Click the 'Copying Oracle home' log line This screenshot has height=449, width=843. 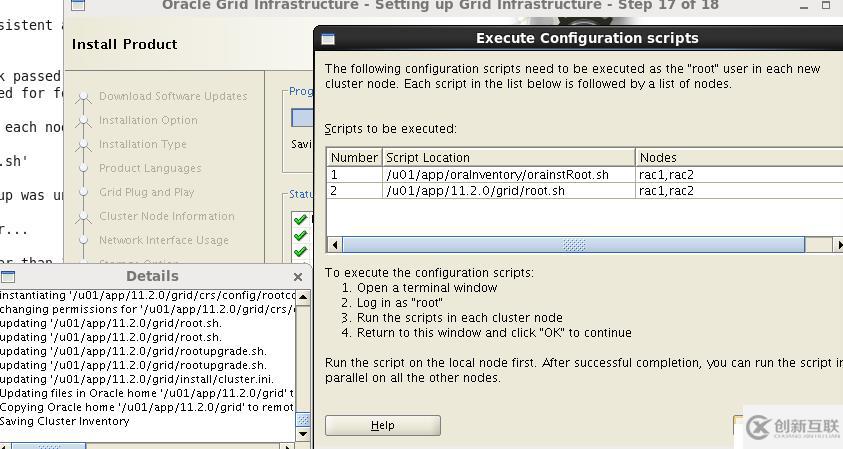point(147,407)
